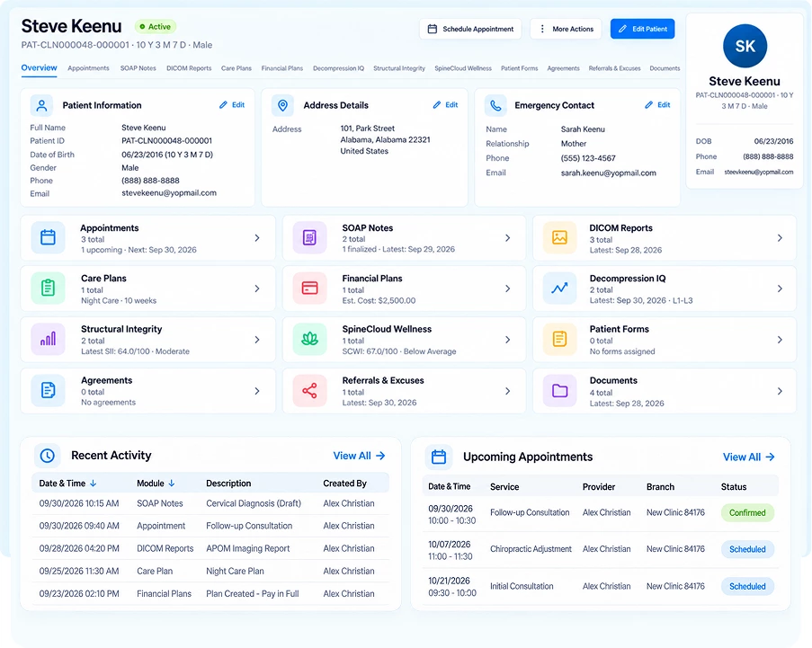812x648 pixels.
Task: Select the Cervical Diagnosis (Draft) activity row
Action: click(x=210, y=503)
